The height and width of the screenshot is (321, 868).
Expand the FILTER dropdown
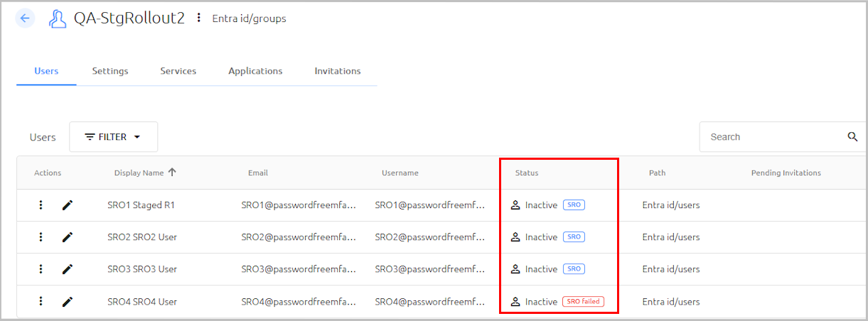point(113,137)
